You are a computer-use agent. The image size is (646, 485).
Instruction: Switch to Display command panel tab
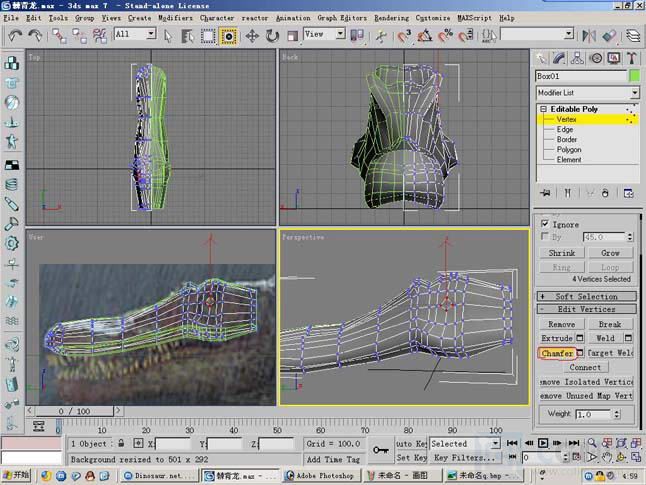click(614, 59)
